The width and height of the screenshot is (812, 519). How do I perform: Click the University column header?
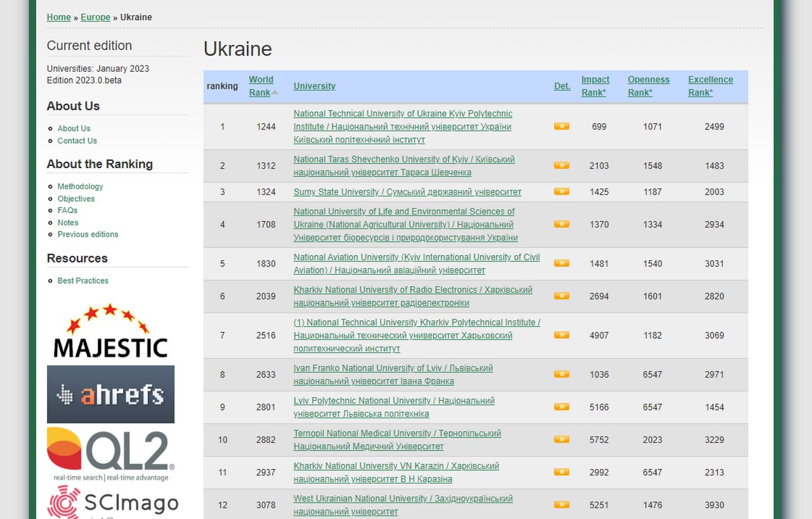tap(315, 86)
